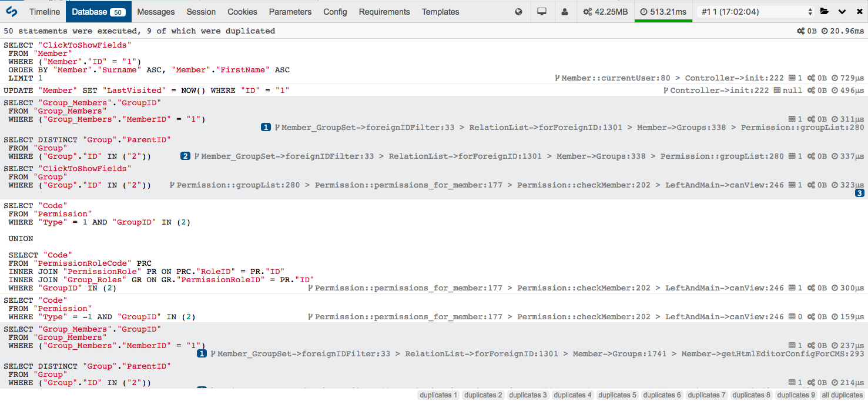
Task: Filter by duplicates 4
Action: (572, 395)
